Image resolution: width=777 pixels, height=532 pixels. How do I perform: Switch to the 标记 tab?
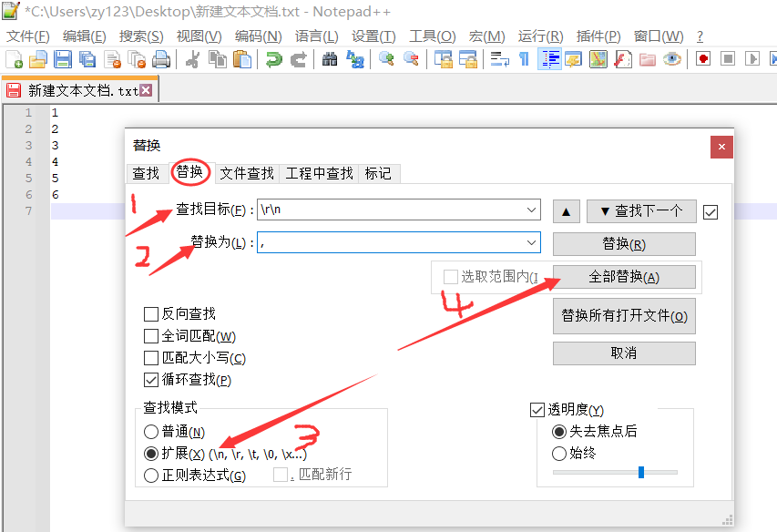point(378,173)
